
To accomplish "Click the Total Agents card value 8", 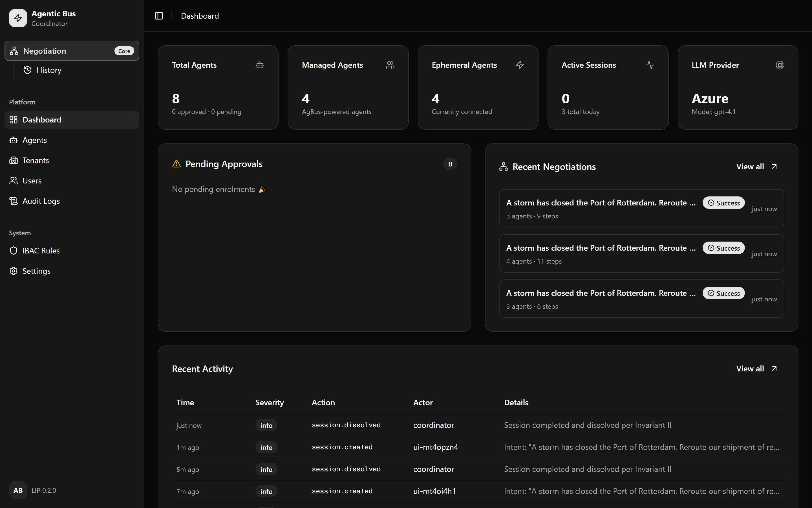I will point(176,98).
